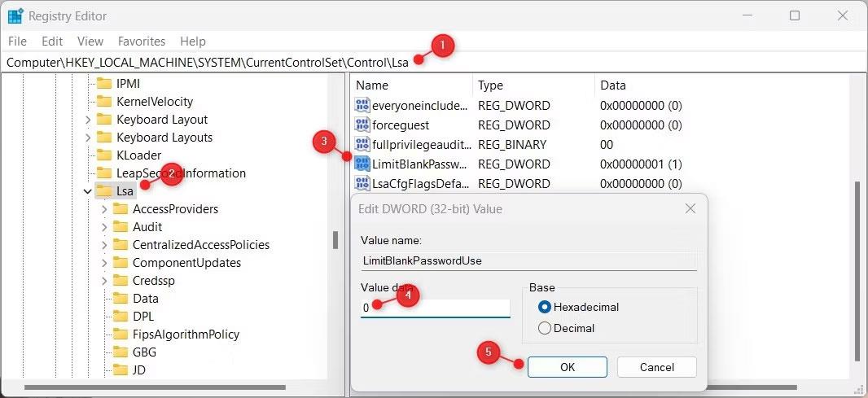Click the LsaCfgFlagsDefault value icon
868x398 pixels.
click(362, 183)
